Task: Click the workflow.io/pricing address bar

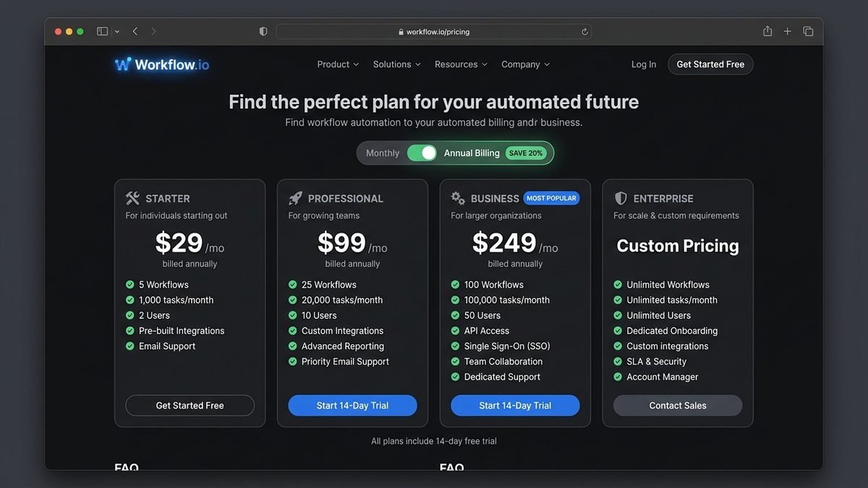Action: [434, 32]
